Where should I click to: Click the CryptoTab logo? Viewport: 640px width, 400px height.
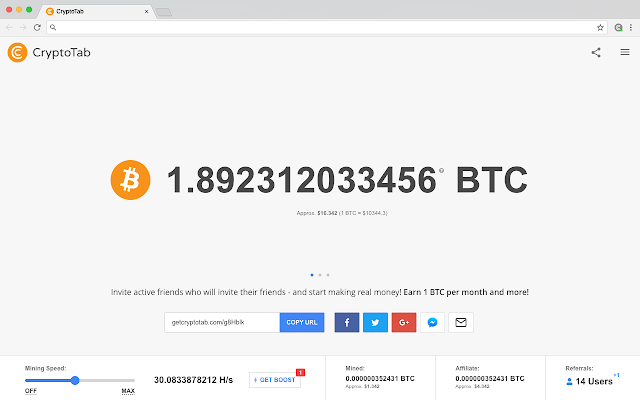coord(49,52)
